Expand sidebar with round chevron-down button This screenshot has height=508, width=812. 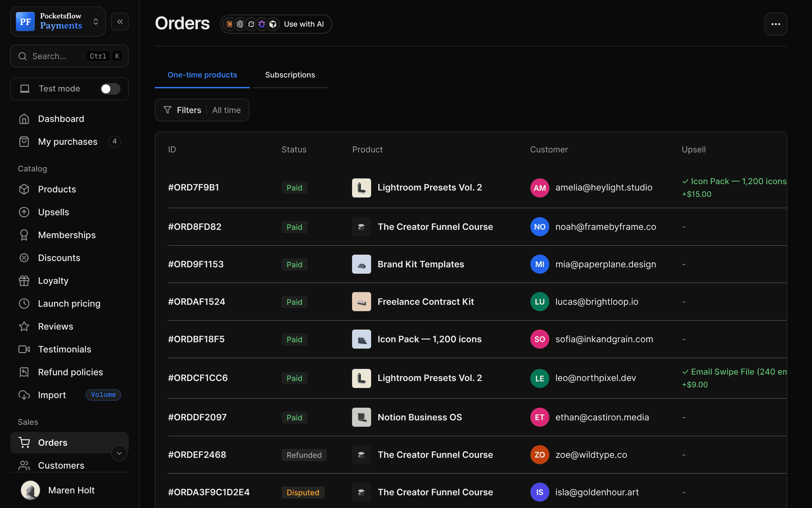coord(119,453)
